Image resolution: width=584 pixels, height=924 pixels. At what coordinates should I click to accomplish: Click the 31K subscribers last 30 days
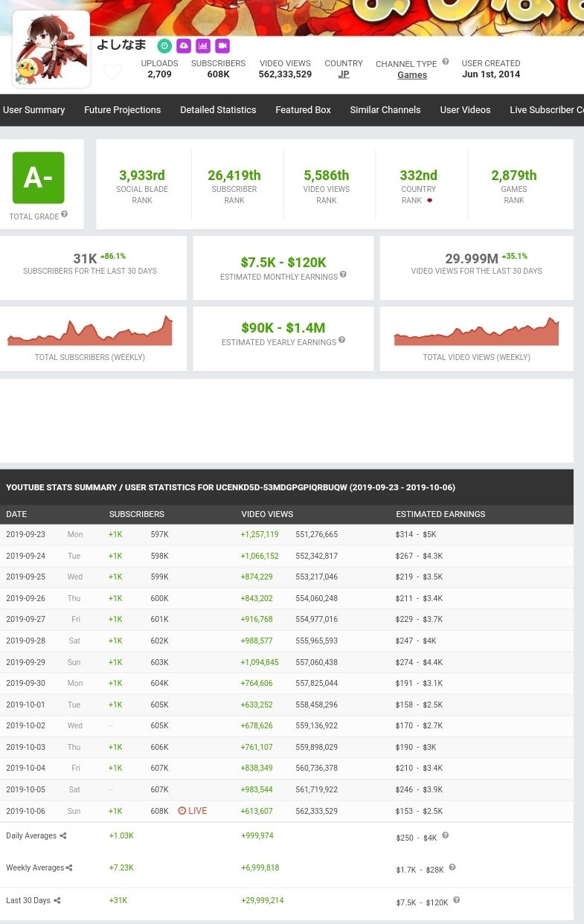click(x=85, y=258)
